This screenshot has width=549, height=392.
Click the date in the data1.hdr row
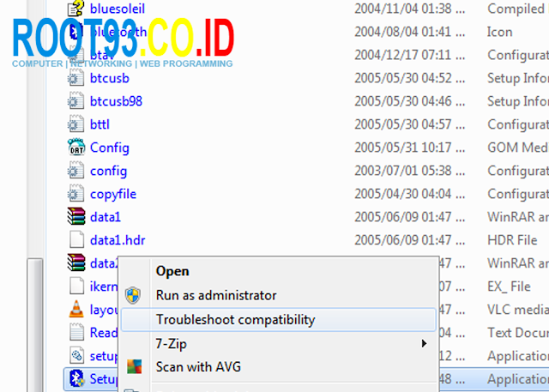tap(410, 240)
